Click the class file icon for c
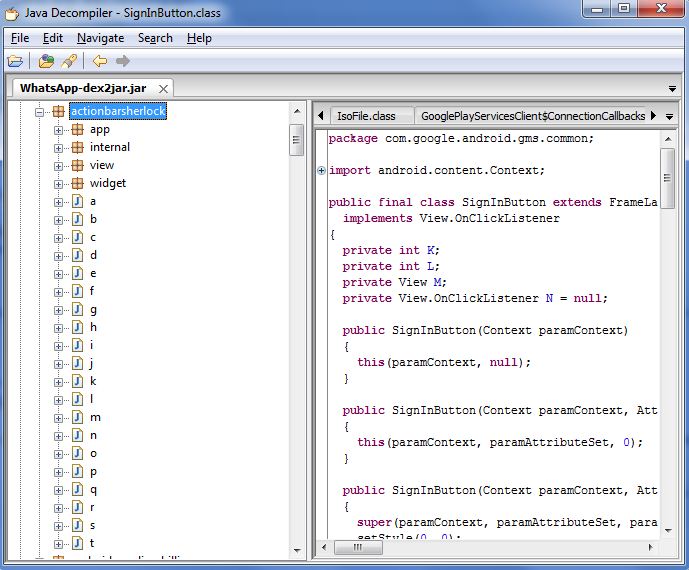 [77, 237]
